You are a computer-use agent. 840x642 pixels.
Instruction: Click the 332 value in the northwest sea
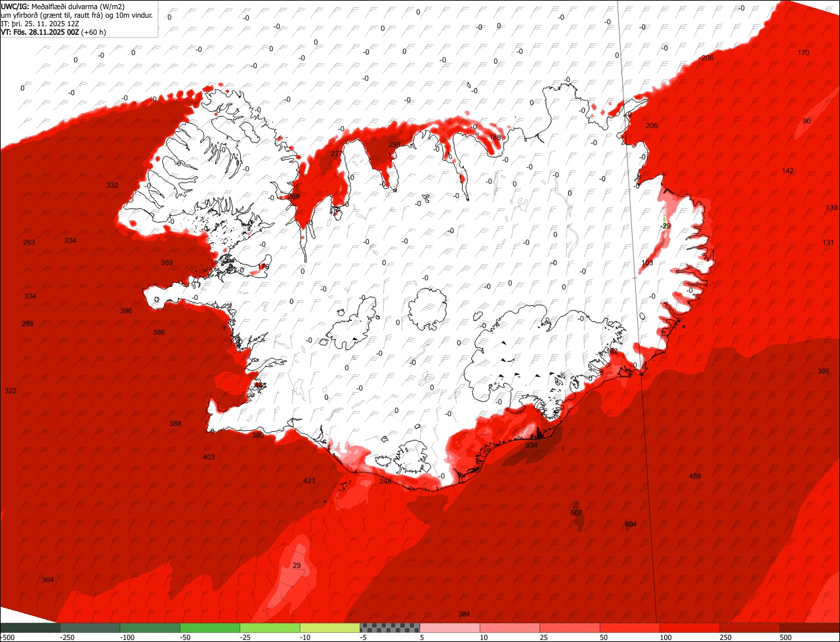pyautogui.click(x=112, y=185)
